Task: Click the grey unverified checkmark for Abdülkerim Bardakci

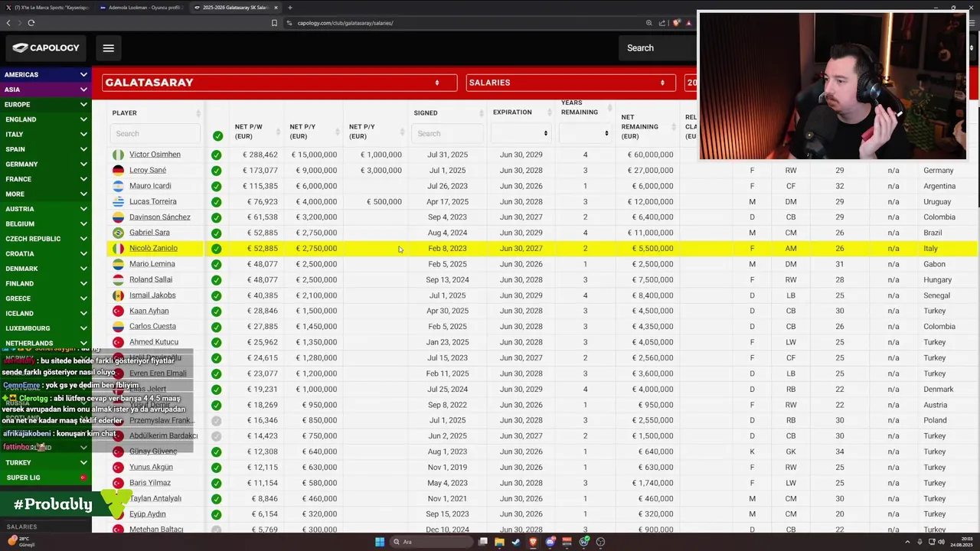Action: (217, 436)
